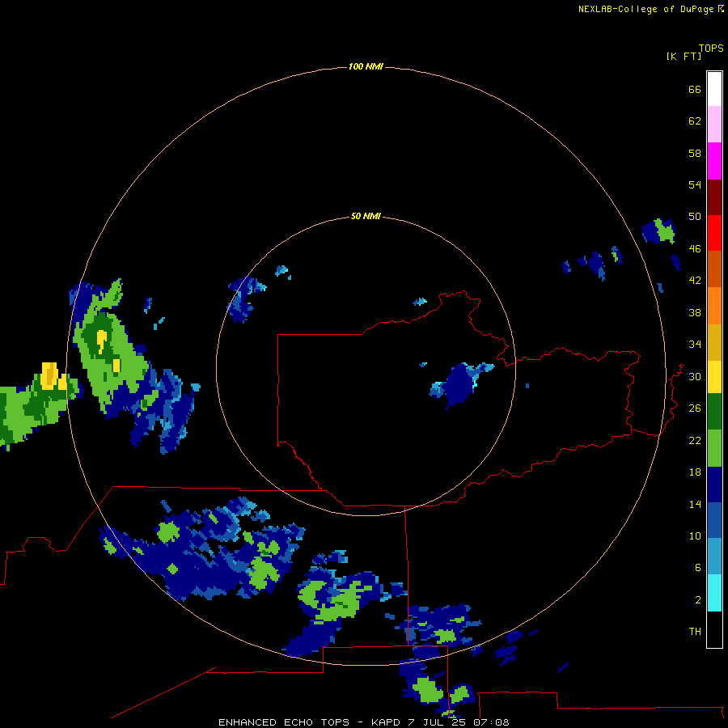
Task: Click the navy blue legend swatch
Action: pyautogui.click(x=714, y=485)
